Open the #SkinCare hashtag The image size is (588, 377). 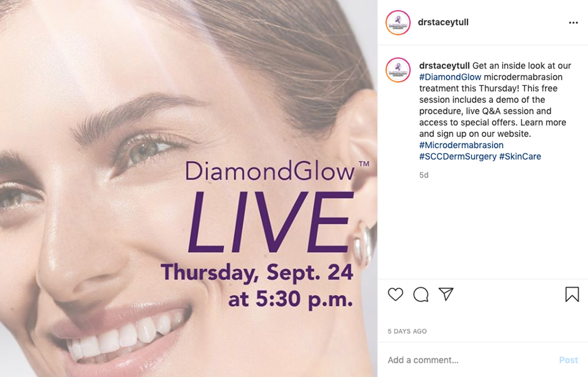tap(520, 157)
